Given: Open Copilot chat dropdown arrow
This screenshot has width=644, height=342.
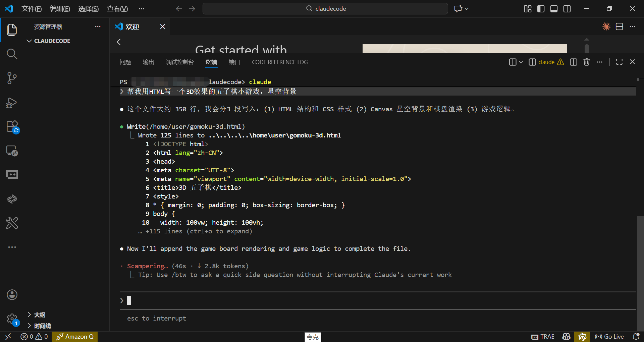Looking at the screenshot, I should [x=467, y=9].
